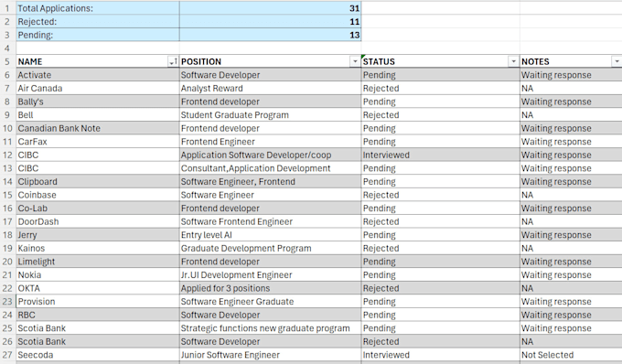Select 'Frontend Engineer' position cell
The image size is (622, 364).
(x=270, y=142)
